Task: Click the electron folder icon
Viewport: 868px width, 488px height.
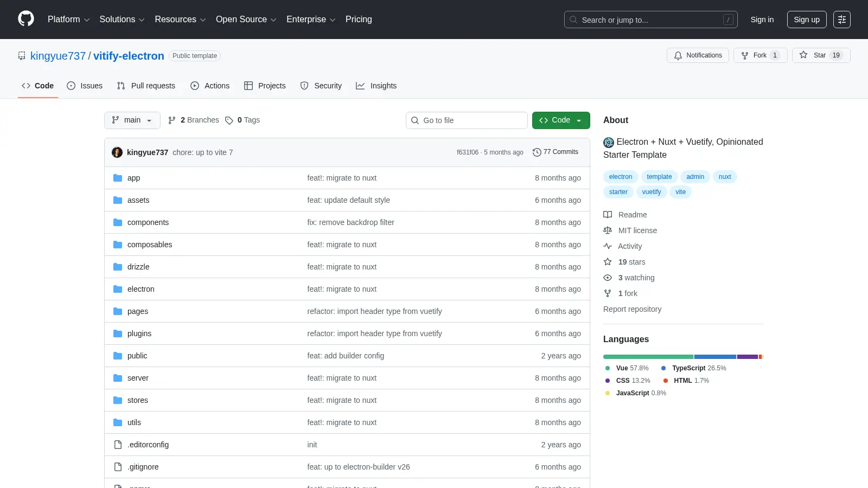Action: click(x=118, y=289)
